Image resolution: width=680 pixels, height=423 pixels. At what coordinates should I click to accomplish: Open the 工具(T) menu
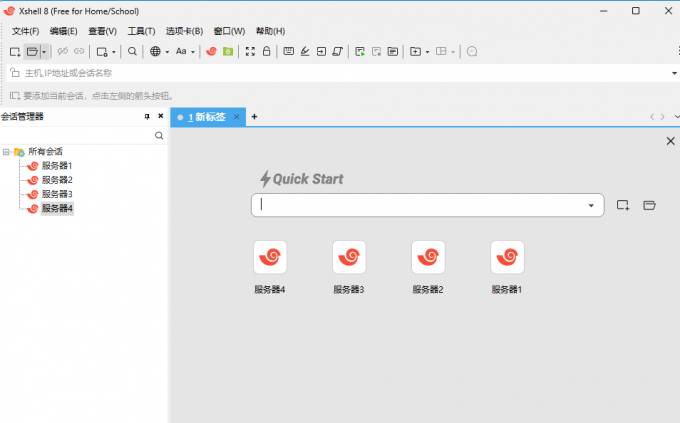(x=141, y=31)
